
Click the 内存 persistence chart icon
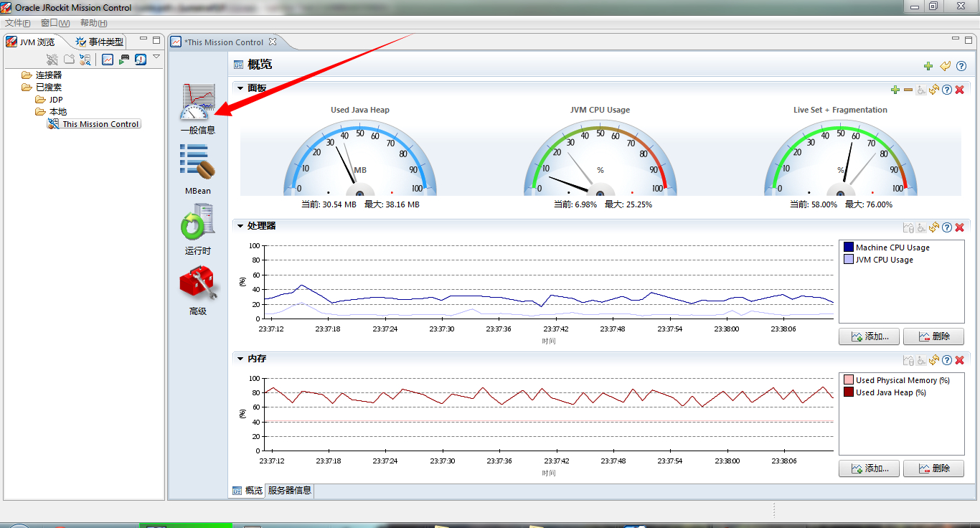point(908,360)
